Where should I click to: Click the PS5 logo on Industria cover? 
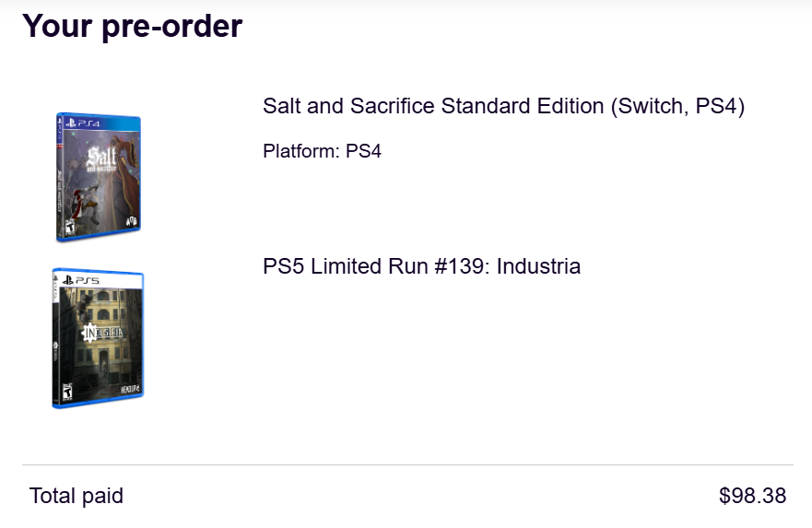pos(81,280)
